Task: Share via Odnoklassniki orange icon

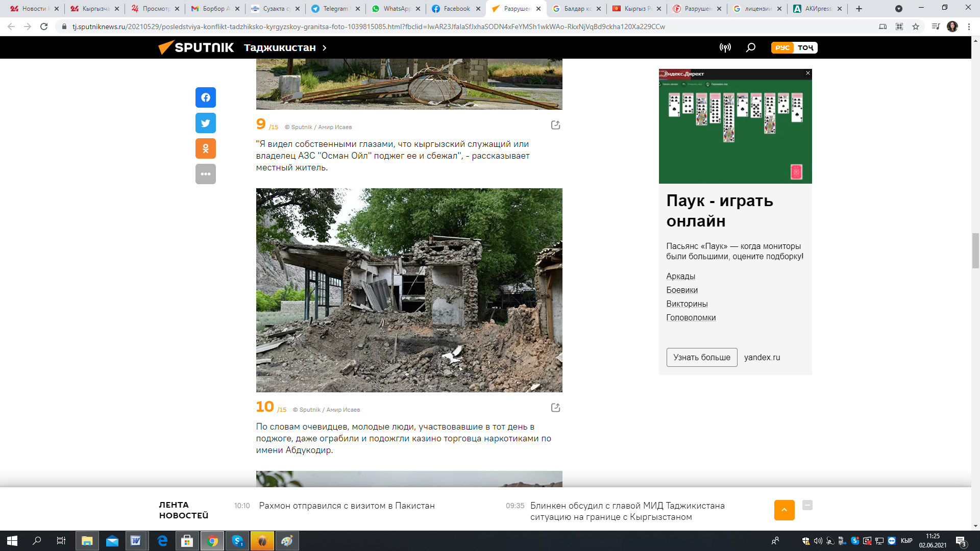Action: click(205, 148)
